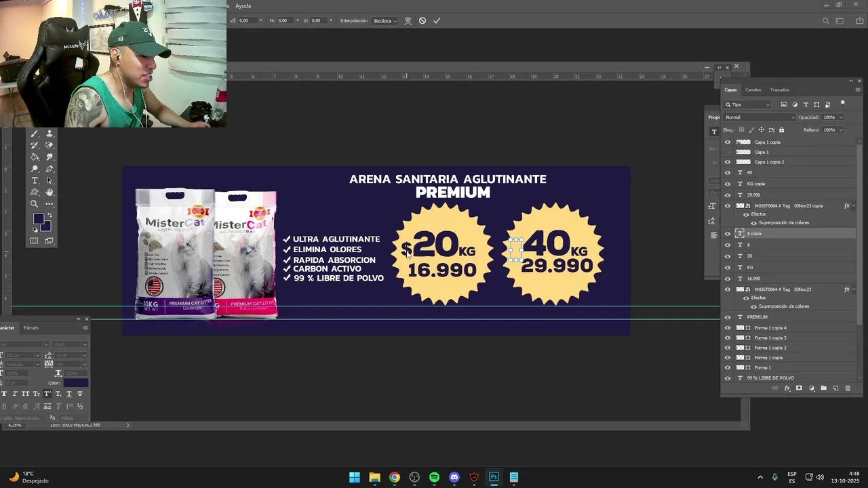Hide the Capa 1 copia layer

(x=728, y=142)
